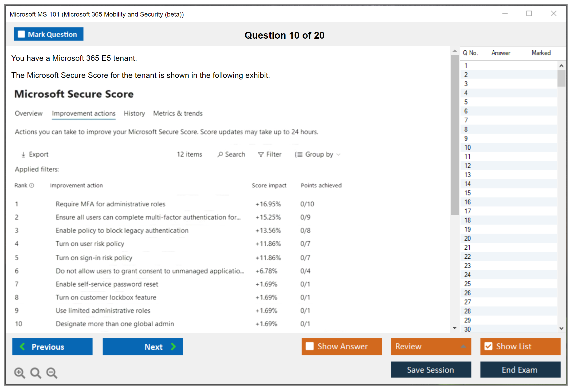
Task: Toggle the Show Answer checkbox
Action: (310, 346)
